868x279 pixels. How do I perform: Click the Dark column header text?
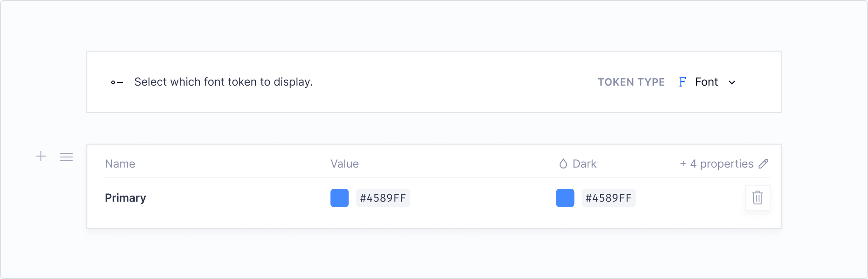[584, 164]
